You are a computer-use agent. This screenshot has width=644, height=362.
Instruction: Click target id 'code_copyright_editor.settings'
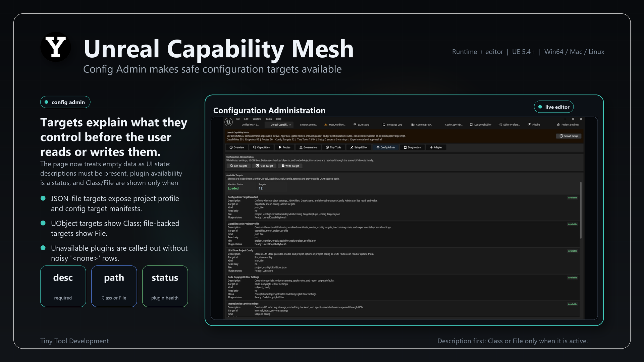coord(271,284)
